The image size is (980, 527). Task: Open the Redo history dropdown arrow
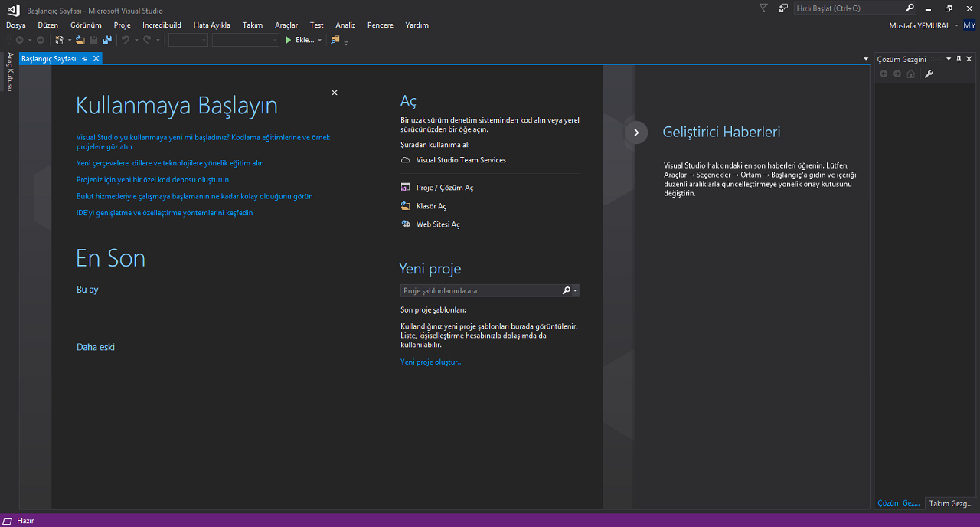157,40
